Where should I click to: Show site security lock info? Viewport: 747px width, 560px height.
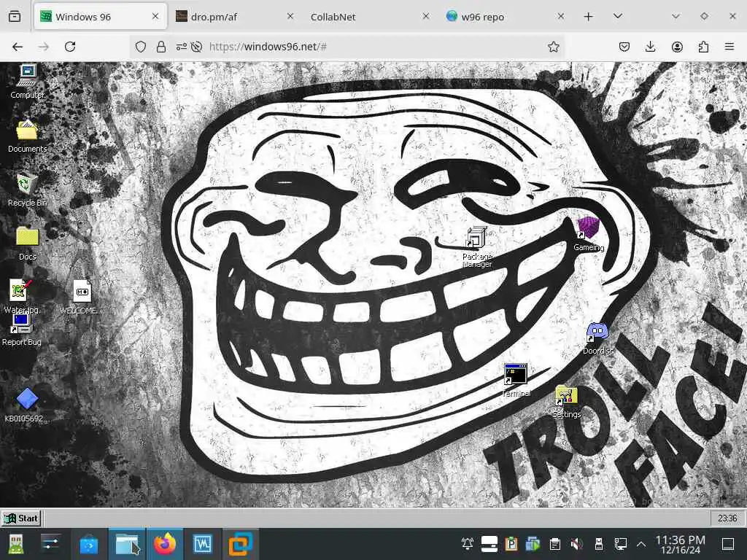pyautogui.click(x=161, y=47)
